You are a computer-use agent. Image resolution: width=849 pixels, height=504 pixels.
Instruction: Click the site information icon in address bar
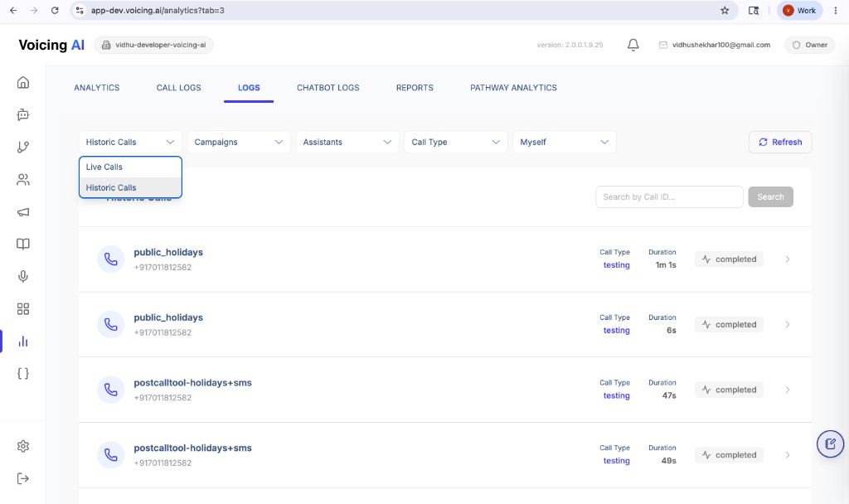pyautogui.click(x=80, y=10)
